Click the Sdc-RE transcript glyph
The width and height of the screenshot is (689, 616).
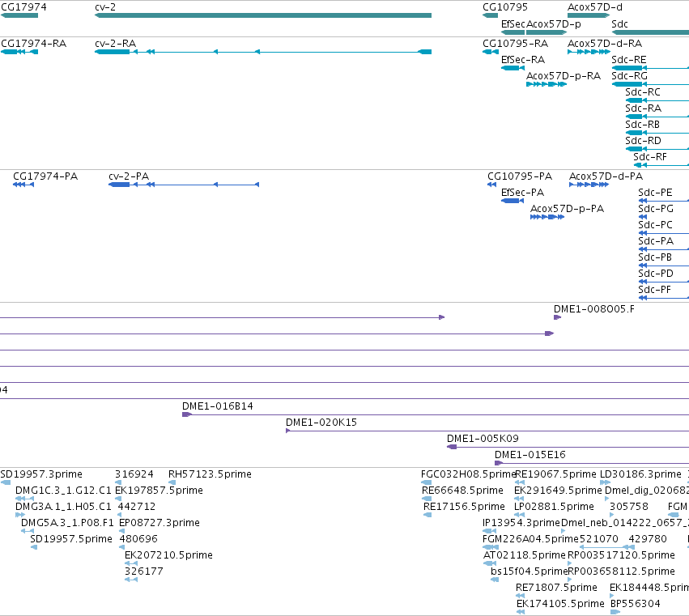coord(650,68)
